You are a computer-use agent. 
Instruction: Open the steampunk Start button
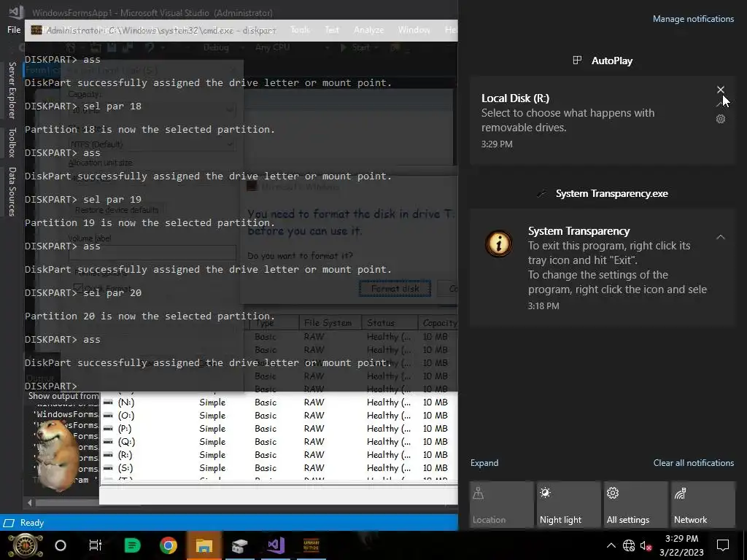point(26,545)
